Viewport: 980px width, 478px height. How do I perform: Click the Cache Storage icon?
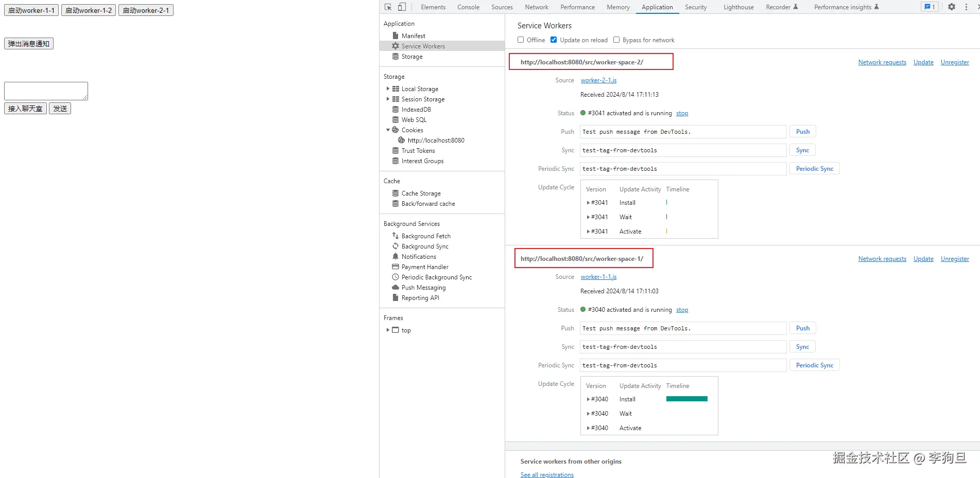396,193
